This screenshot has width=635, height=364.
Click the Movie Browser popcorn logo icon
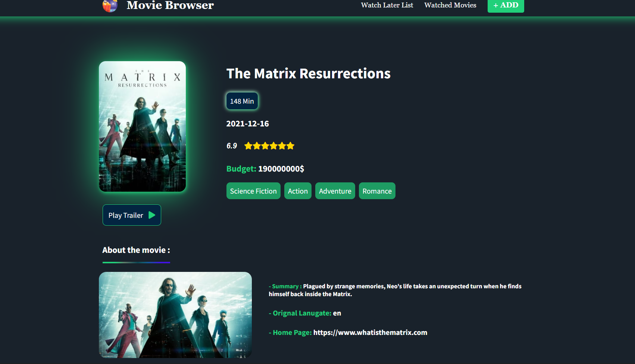click(x=110, y=6)
